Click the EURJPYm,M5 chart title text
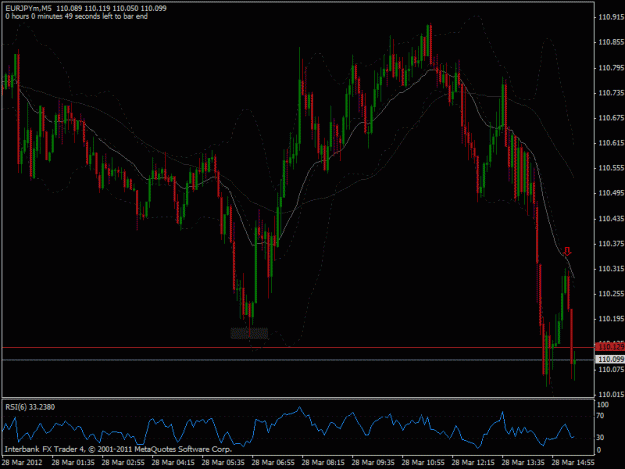The width and height of the screenshot is (625, 469). click(28, 8)
